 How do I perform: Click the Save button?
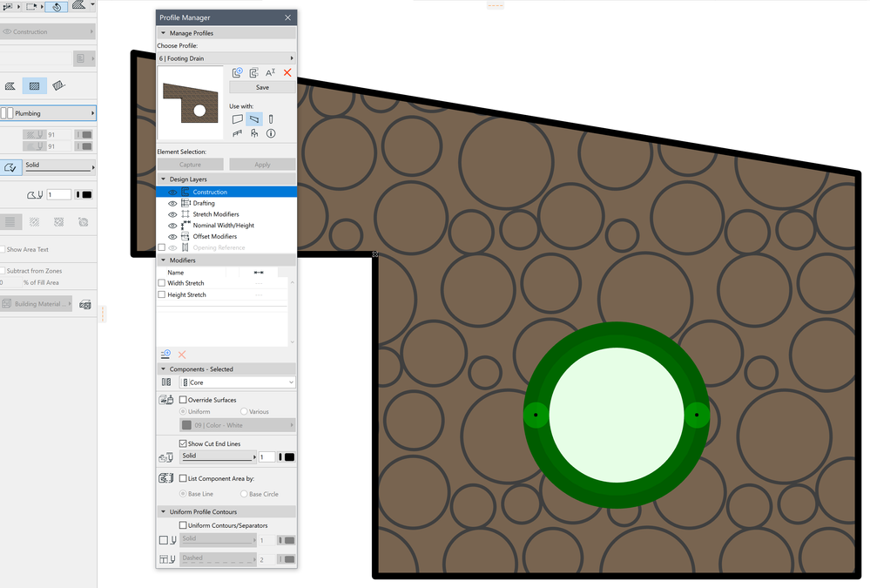pyautogui.click(x=261, y=87)
